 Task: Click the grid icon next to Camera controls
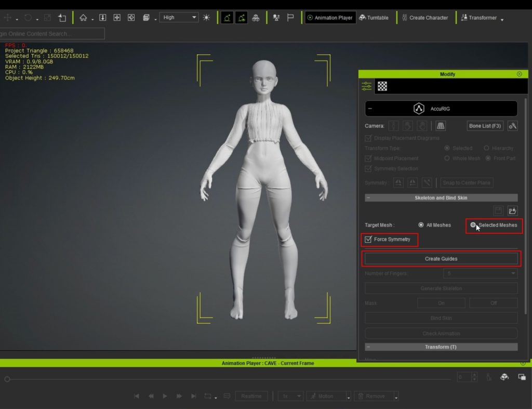click(441, 126)
